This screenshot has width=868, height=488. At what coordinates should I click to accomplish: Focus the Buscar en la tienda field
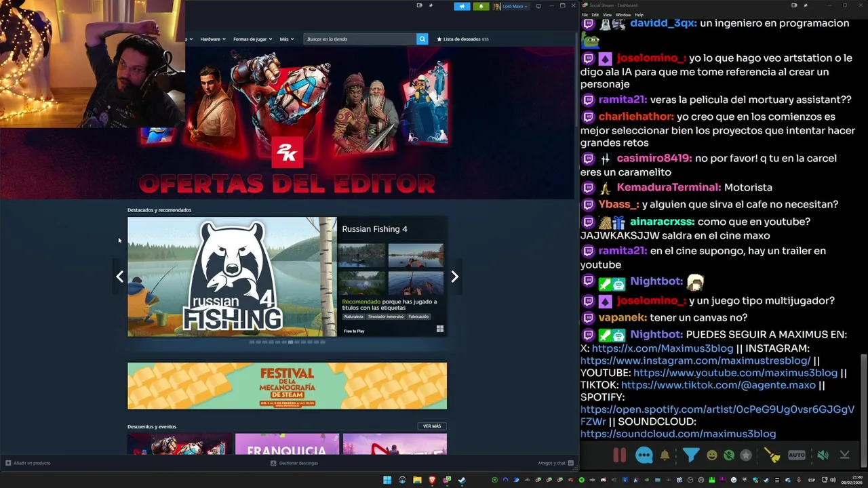[360, 39]
